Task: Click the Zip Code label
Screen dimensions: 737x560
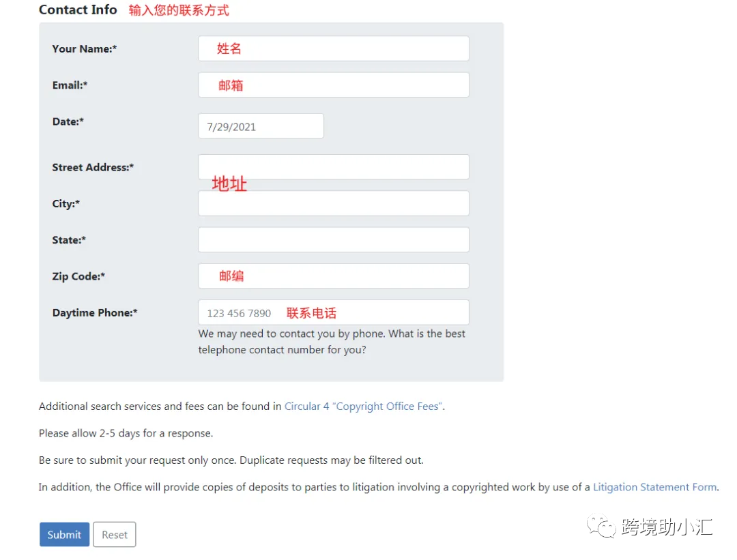Action: (78, 276)
